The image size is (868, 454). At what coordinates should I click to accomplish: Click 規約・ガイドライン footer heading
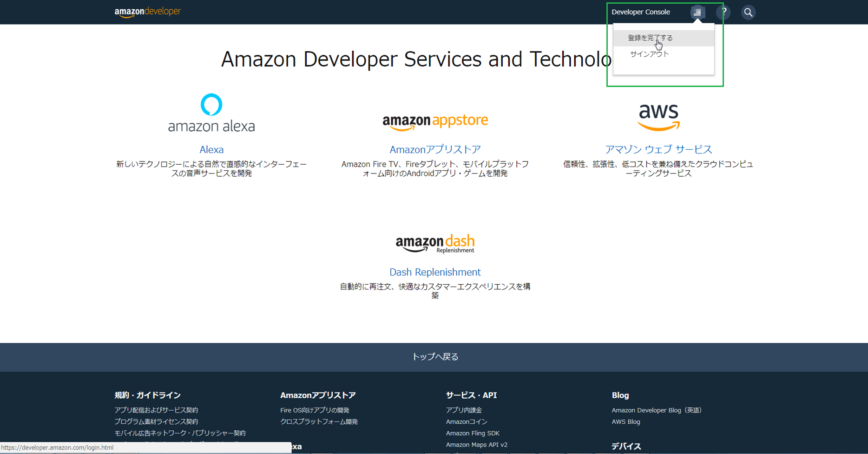(x=147, y=395)
